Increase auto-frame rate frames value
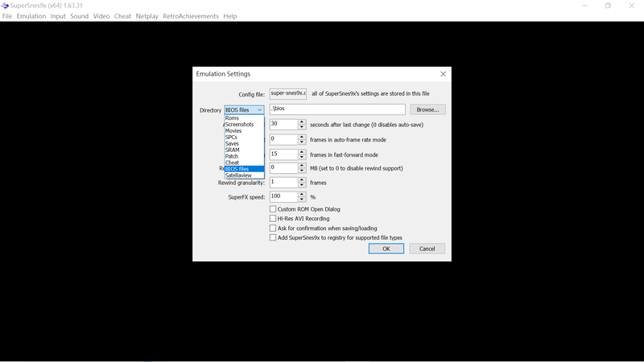The image size is (644, 362). (x=302, y=137)
